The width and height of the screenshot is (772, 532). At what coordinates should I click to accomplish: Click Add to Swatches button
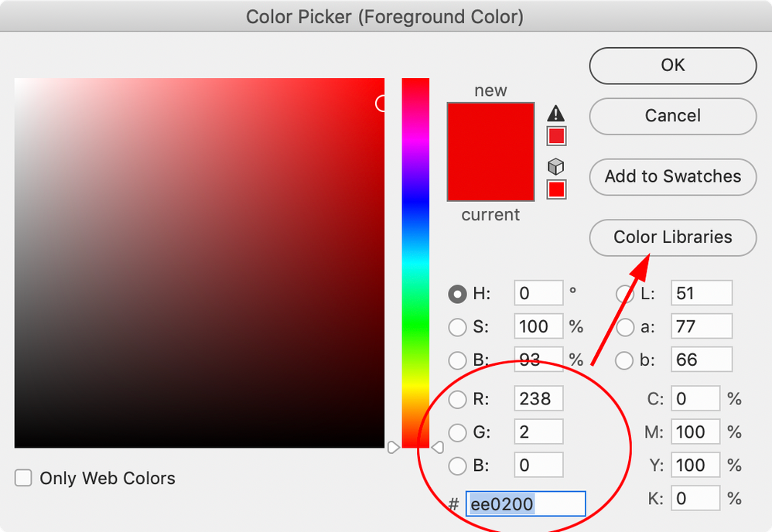click(x=672, y=176)
